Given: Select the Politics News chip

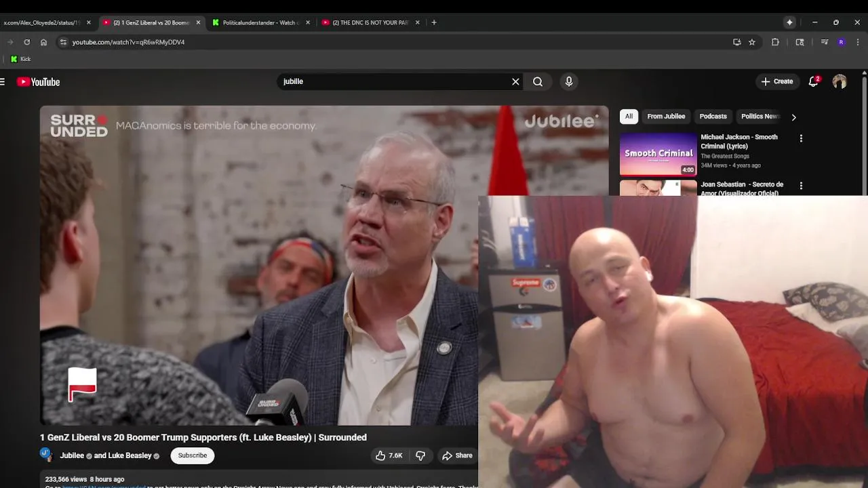Looking at the screenshot, I should pos(759,117).
